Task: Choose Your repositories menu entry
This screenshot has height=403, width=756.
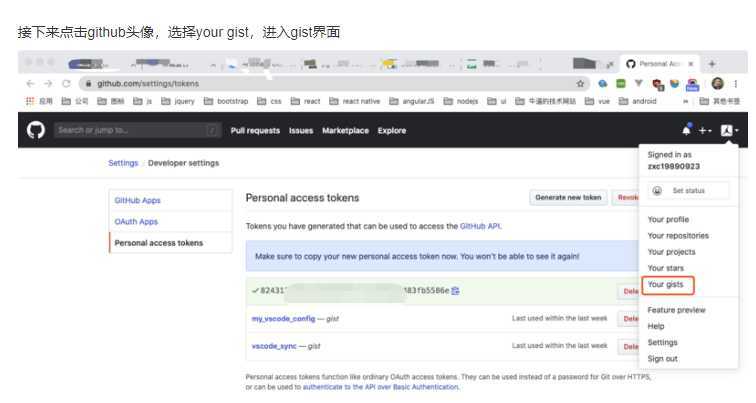Action: [x=678, y=236]
